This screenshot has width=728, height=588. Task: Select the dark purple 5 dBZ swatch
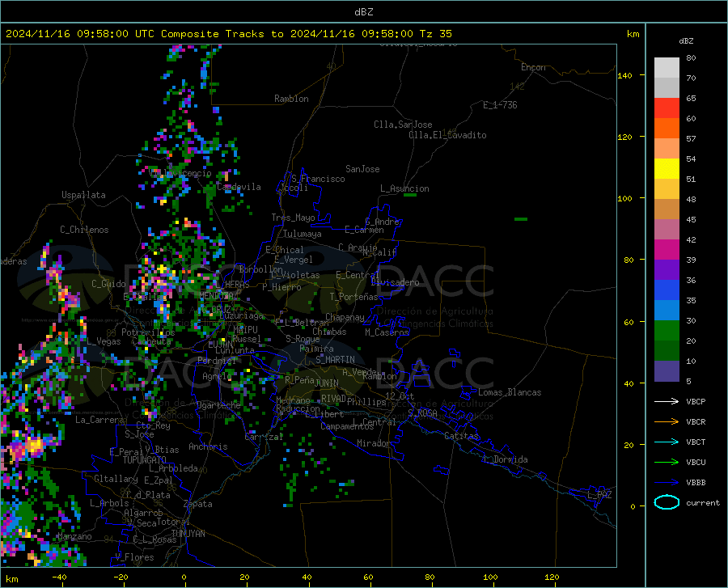tap(667, 371)
